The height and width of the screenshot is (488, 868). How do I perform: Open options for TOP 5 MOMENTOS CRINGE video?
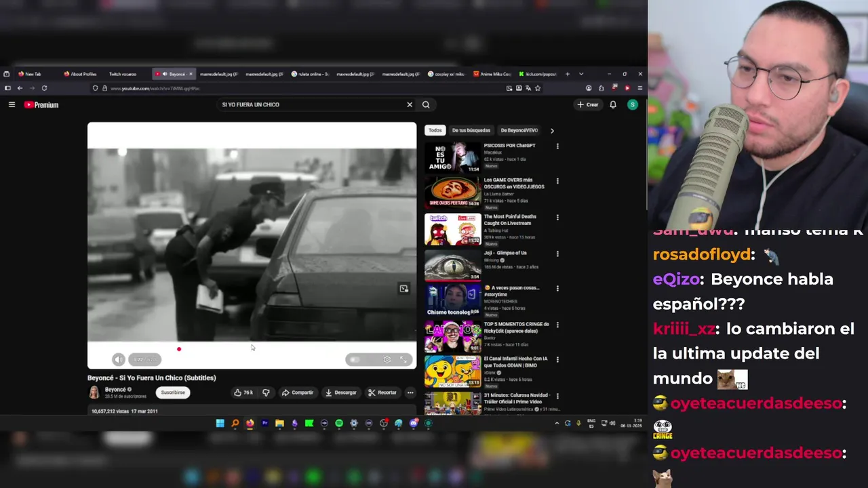[557, 325]
